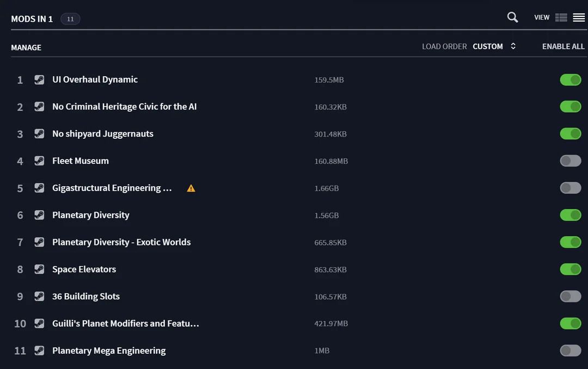Click the mod count badge showing 11
The height and width of the screenshot is (369, 588).
tap(70, 19)
